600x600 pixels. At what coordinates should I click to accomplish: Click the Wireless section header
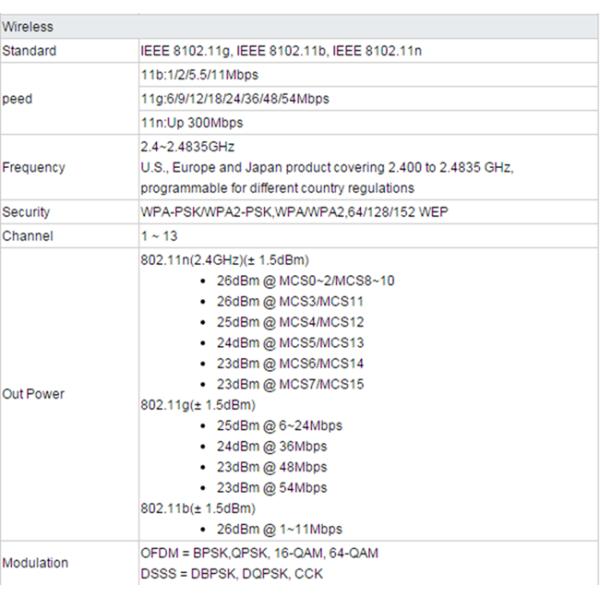coord(28,27)
